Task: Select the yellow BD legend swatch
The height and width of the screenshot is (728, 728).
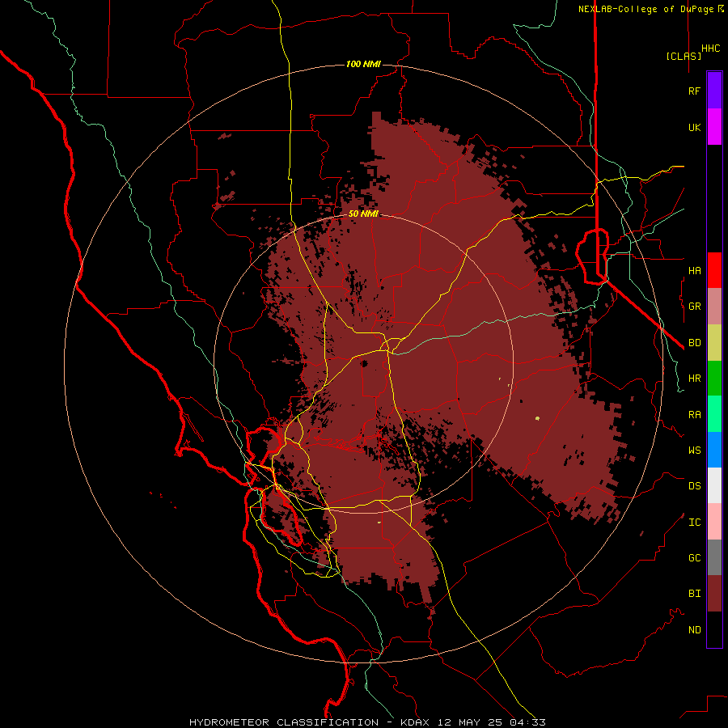Action: [x=714, y=343]
